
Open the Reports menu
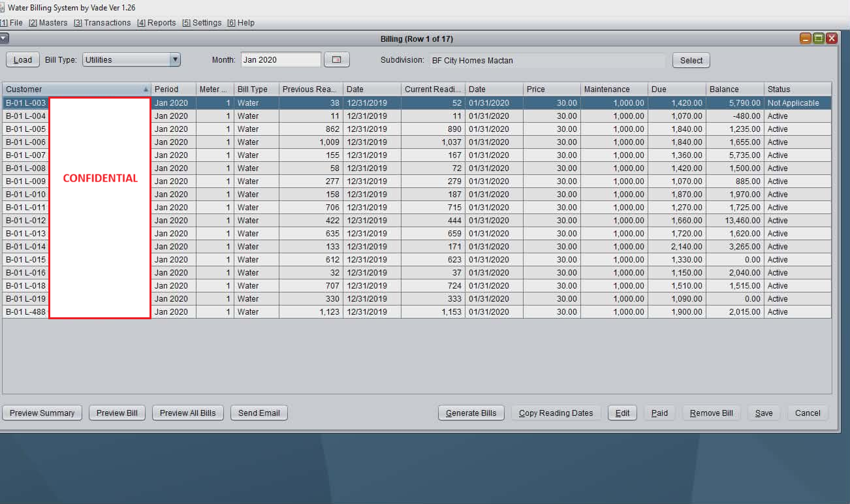[157, 23]
